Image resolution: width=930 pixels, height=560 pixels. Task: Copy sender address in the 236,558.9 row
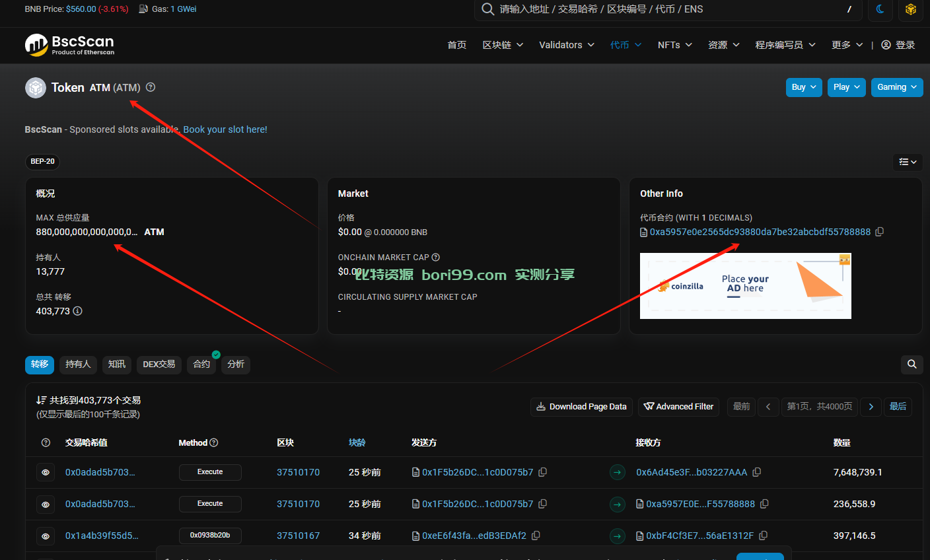coord(542,504)
